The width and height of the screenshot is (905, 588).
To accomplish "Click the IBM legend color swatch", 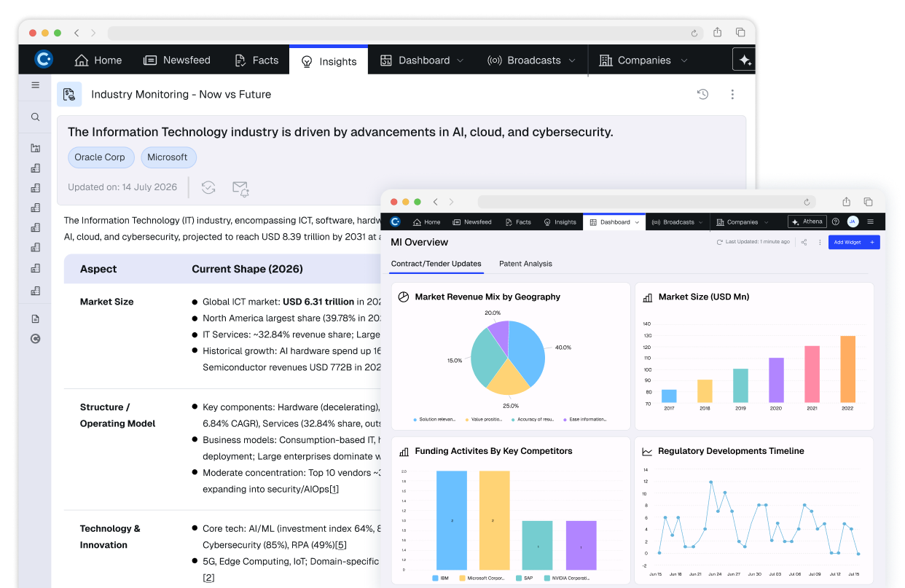I will tap(435, 578).
